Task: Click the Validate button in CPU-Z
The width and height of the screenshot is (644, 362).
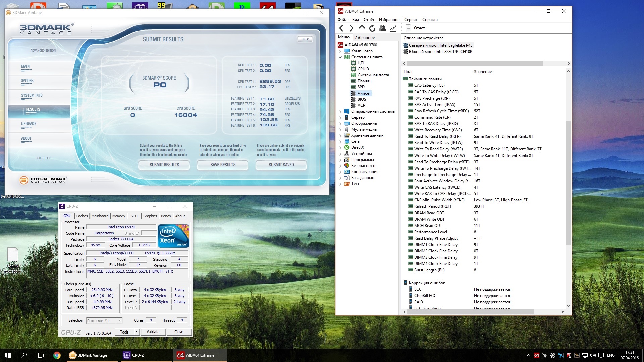Action: tap(153, 332)
